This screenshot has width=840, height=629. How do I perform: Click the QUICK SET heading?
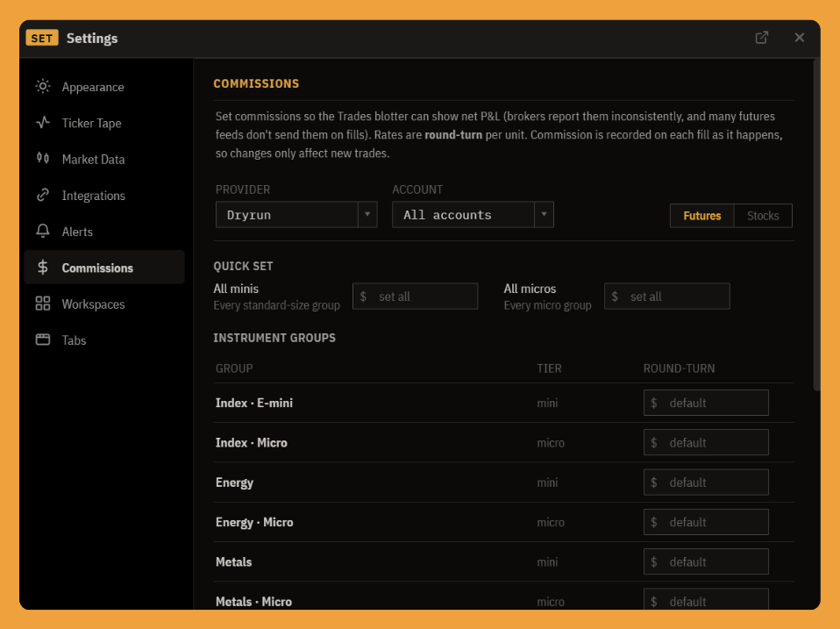pyautogui.click(x=243, y=267)
